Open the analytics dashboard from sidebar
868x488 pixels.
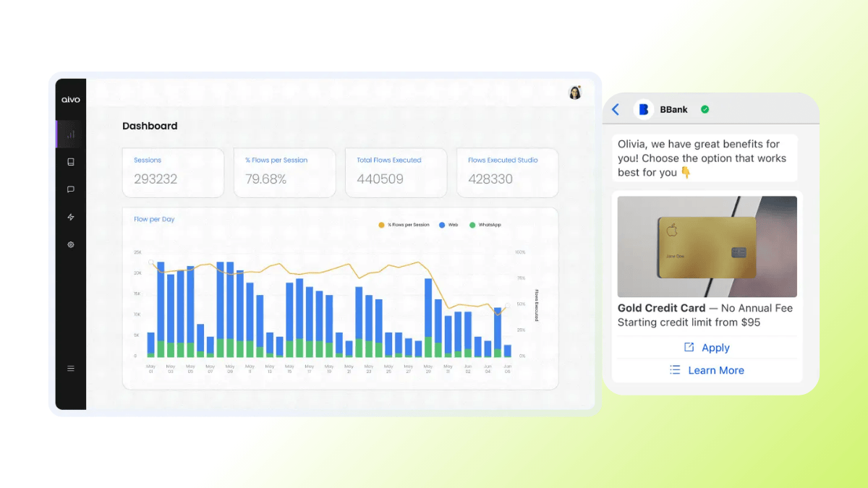[70, 134]
